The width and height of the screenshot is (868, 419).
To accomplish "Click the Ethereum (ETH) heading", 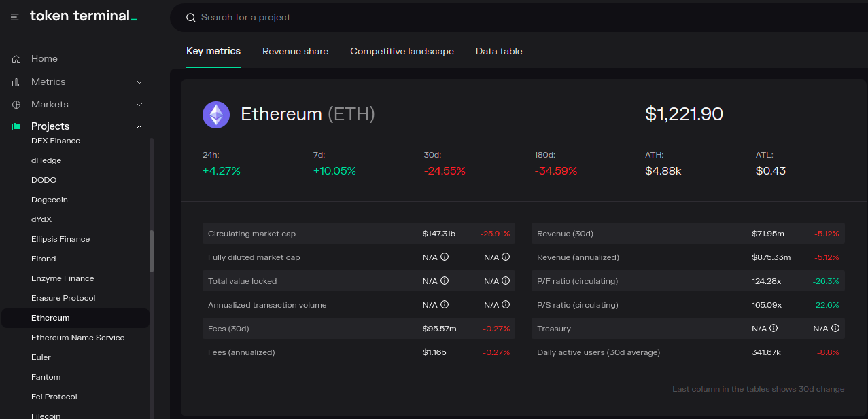I will click(308, 114).
